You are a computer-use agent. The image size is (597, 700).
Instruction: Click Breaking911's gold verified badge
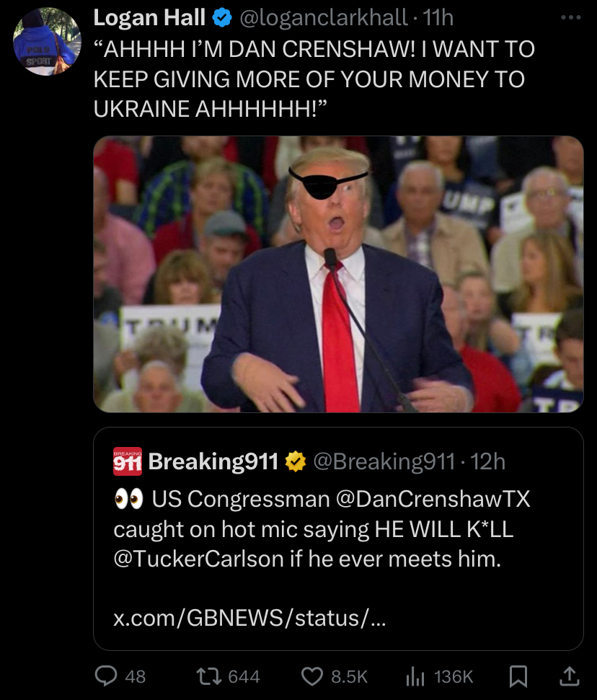(x=296, y=461)
